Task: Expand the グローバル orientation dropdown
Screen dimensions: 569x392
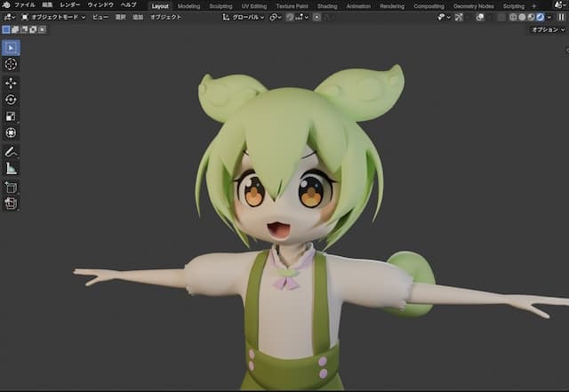Action: 242,17
